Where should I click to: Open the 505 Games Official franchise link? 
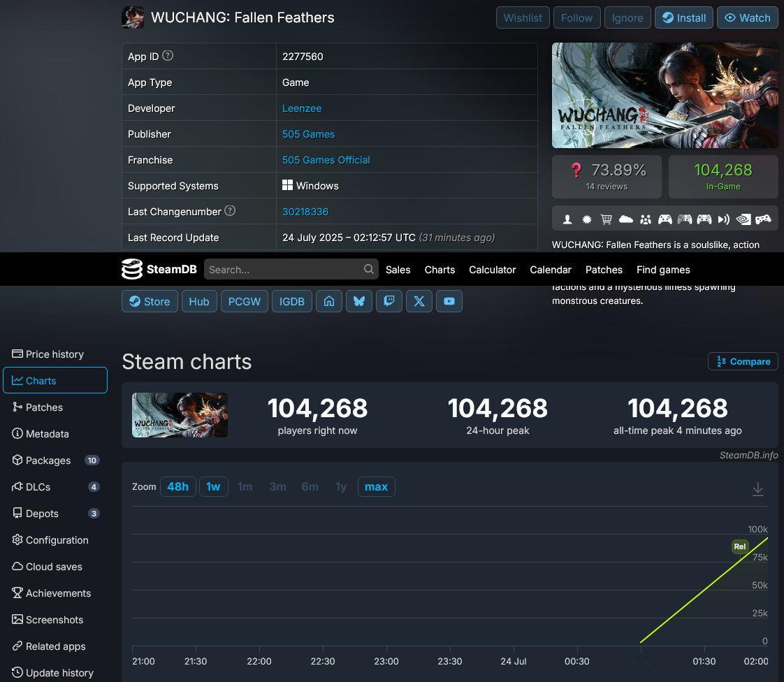click(x=326, y=160)
